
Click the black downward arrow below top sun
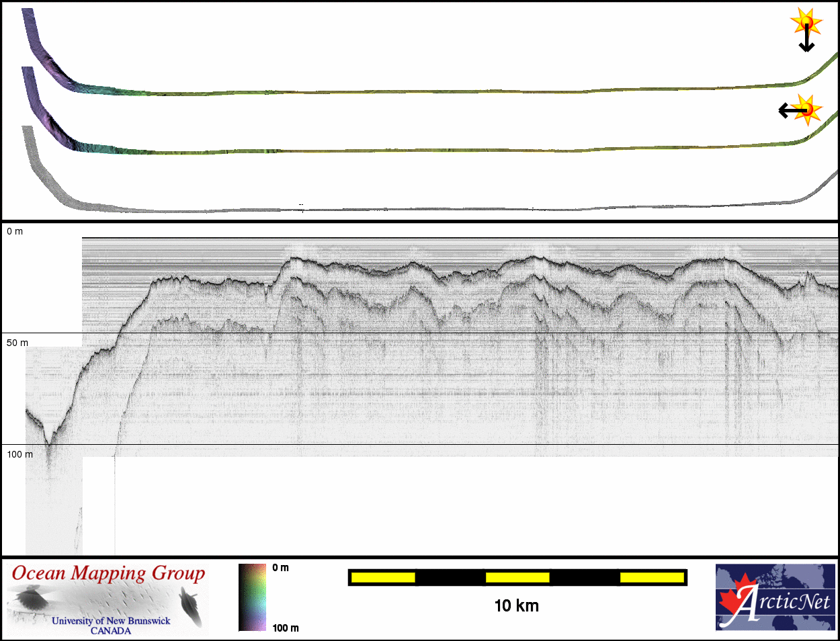(x=806, y=42)
